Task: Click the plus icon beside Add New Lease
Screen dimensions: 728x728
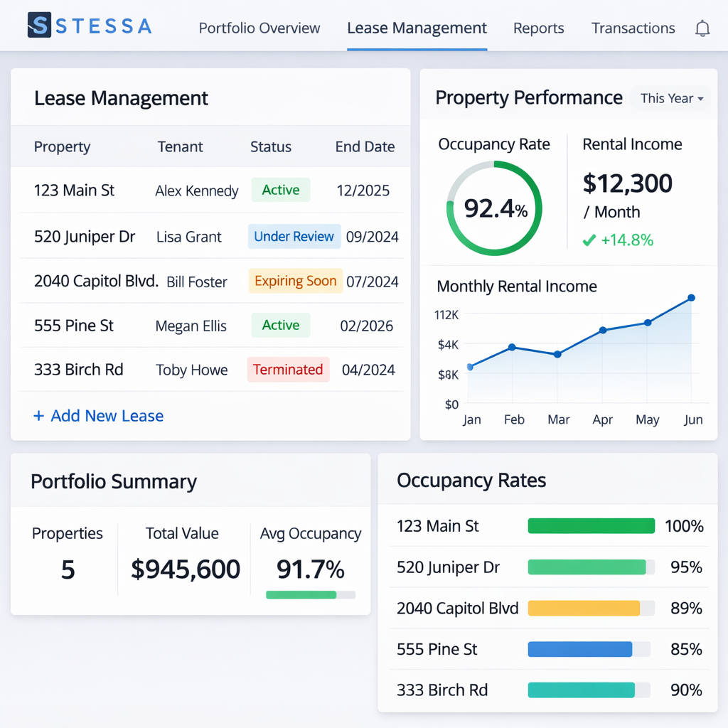Action: coord(39,416)
